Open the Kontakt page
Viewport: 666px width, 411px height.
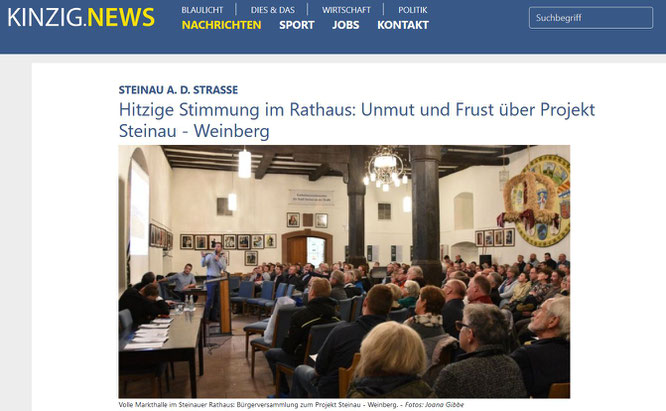coord(403,25)
